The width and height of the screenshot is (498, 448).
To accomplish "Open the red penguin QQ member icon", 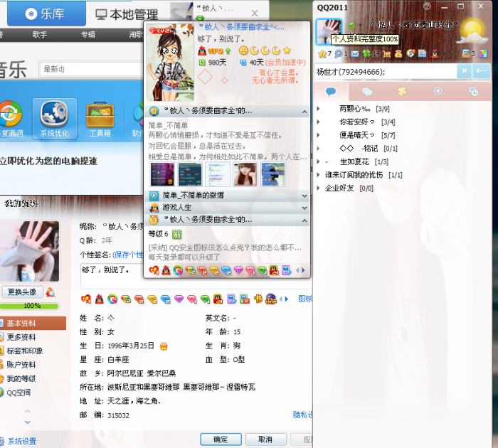I will (435, 53).
